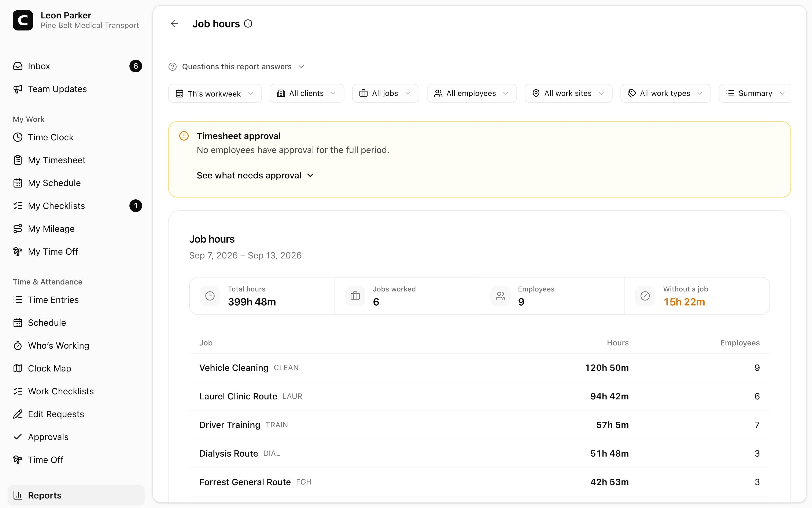Image resolution: width=812 pixels, height=508 pixels.
Task: Open the Vehicle Cleaning job row
Action: tap(479, 368)
